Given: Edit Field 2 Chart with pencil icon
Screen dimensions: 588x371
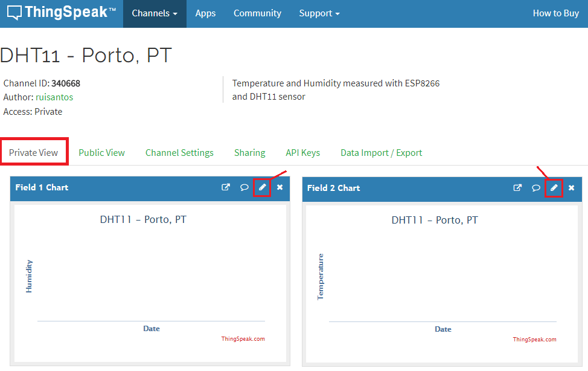Looking at the screenshot, I should tap(554, 188).
